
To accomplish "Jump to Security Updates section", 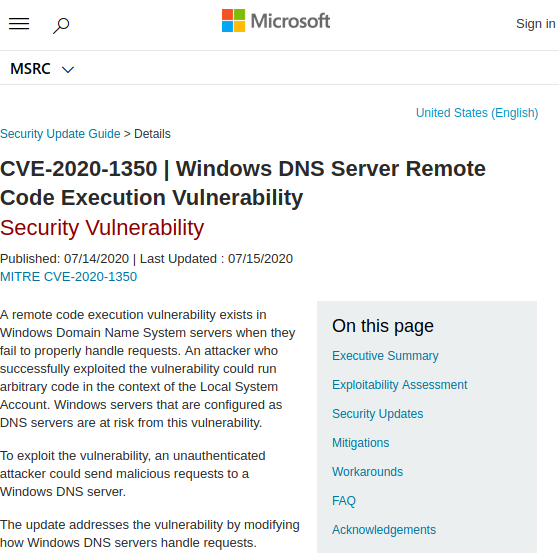I will [378, 414].
